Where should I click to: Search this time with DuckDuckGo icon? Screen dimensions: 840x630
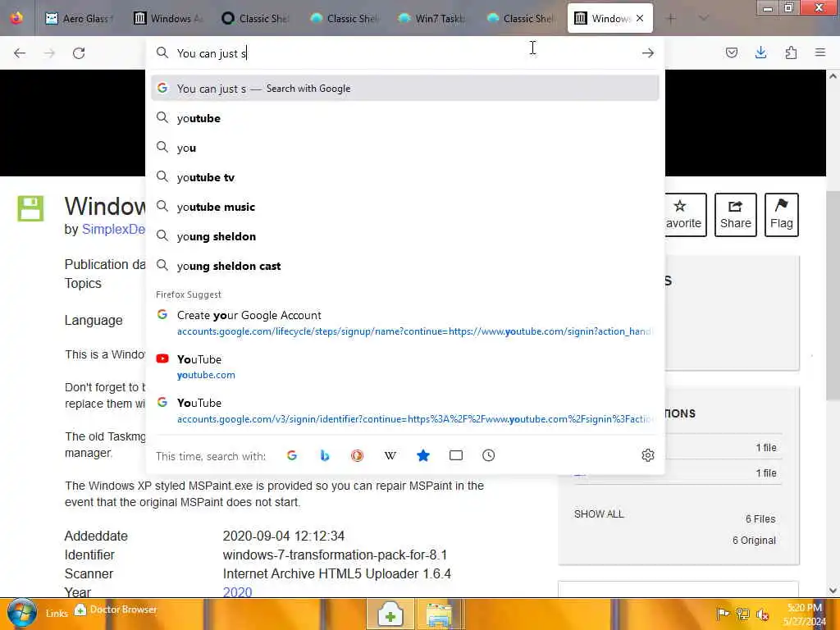[x=358, y=455]
